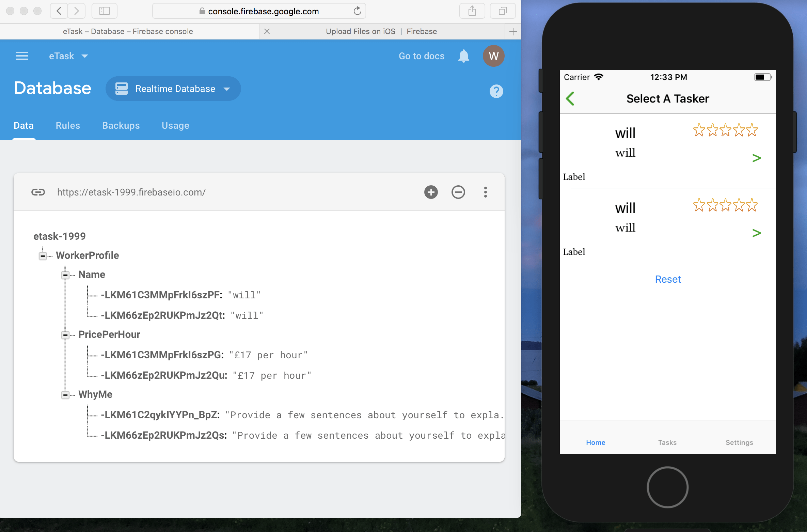Click the Realtime Database icon

point(122,89)
